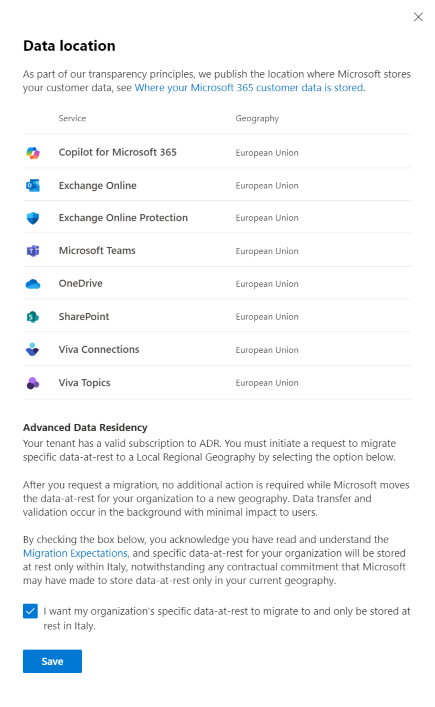Select the Microsoft Teams row label
This screenshot has width=435, height=707.
click(x=97, y=251)
